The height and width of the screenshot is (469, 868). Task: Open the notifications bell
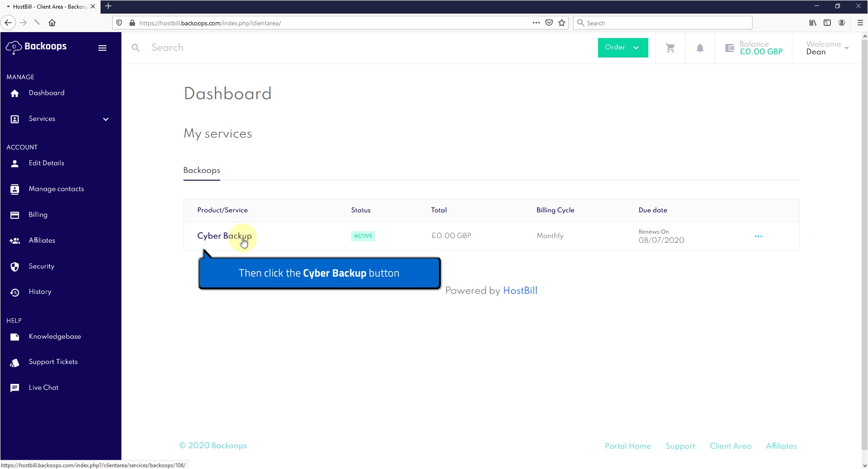700,48
